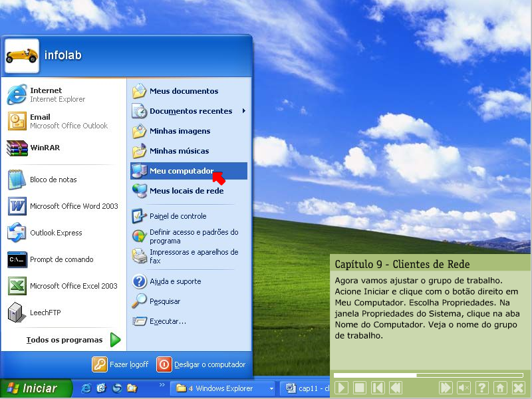Launch WinRAR from the pinned list
Screen dimensions: 532x399
pos(44,148)
